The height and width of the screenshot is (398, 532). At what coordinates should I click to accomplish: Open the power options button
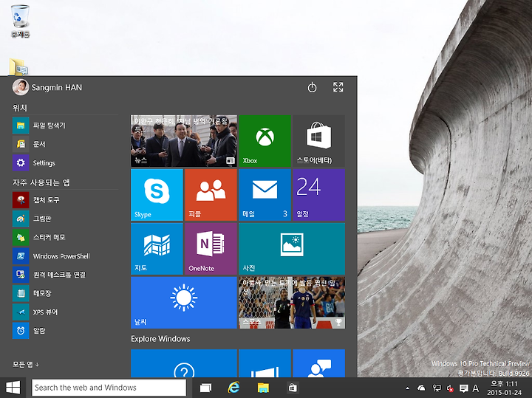click(312, 87)
